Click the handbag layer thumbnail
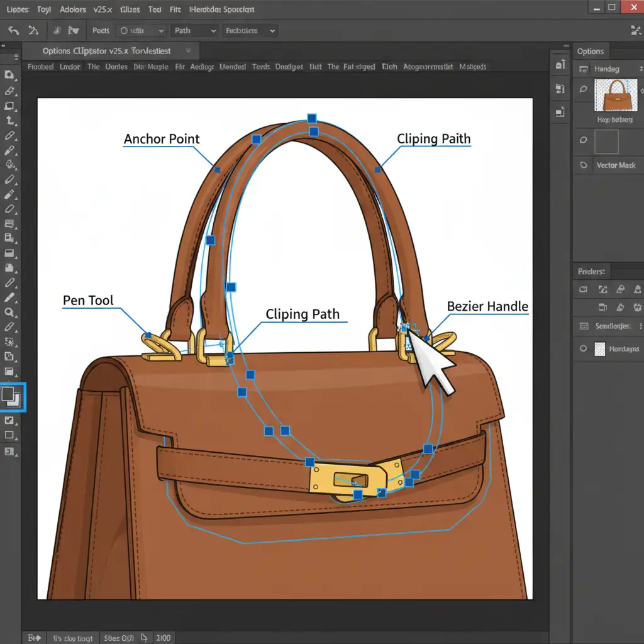The height and width of the screenshot is (644, 644). tap(616, 96)
